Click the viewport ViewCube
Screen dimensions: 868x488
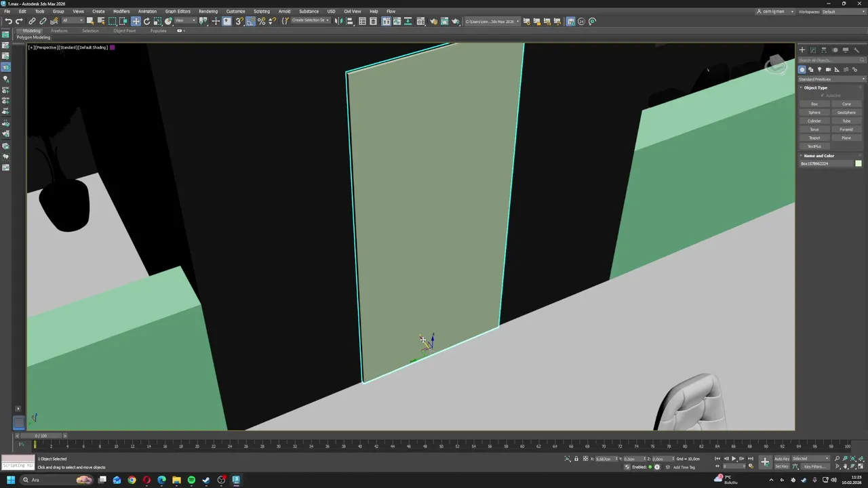pyautogui.click(x=776, y=65)
